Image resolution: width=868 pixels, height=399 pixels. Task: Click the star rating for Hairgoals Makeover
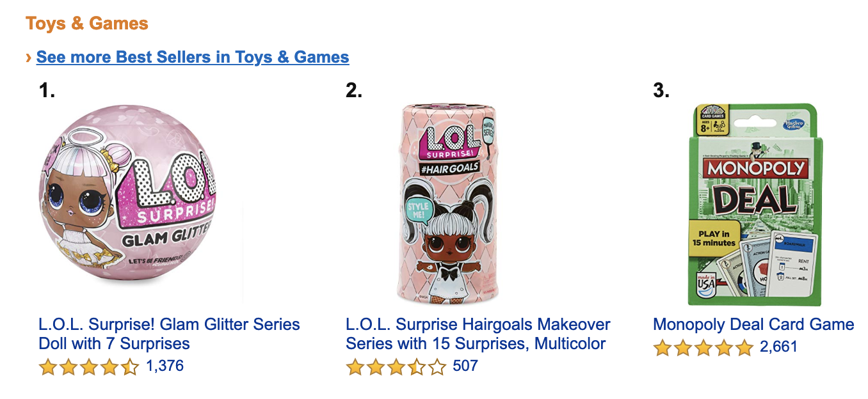point(396,367)
